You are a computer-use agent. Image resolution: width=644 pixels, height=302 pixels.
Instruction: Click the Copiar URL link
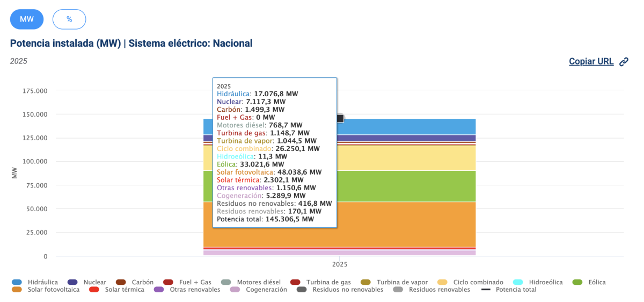591,61
